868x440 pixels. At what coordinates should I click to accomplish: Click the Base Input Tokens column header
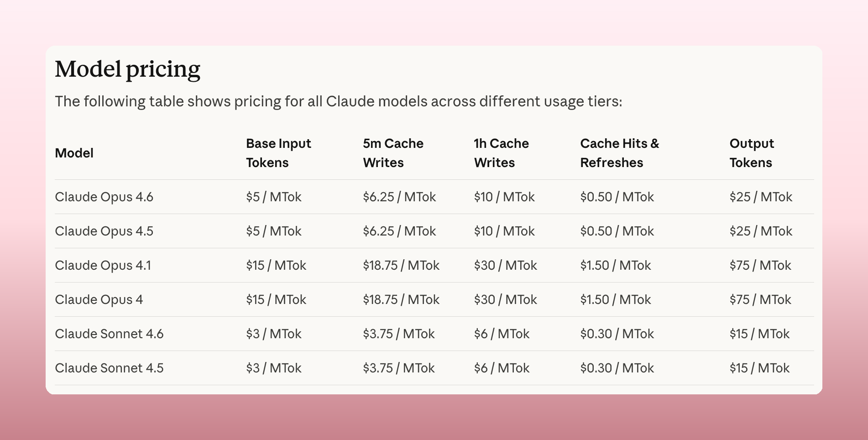tap(278, 153)
